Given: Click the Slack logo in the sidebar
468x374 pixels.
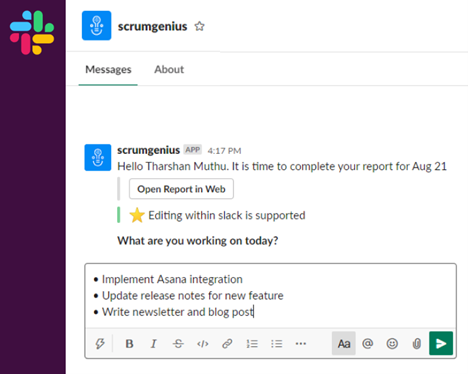Looking at the screenshot, I should [x=32, y=33].
